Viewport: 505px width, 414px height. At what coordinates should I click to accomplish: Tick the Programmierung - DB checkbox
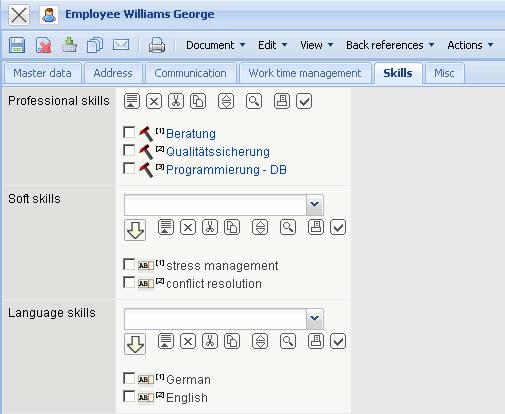tap(129, 168)
